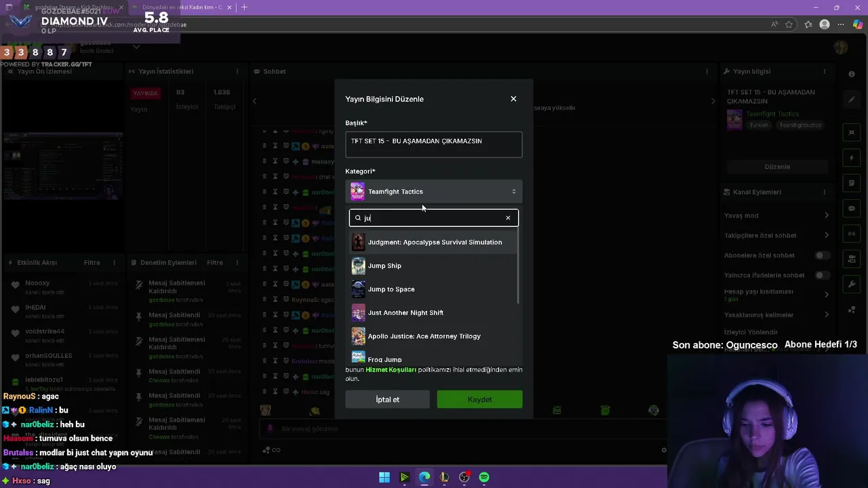Select Apollo Justice: Ace Attorney Trilogy category
868x488 pixels.
434,336
